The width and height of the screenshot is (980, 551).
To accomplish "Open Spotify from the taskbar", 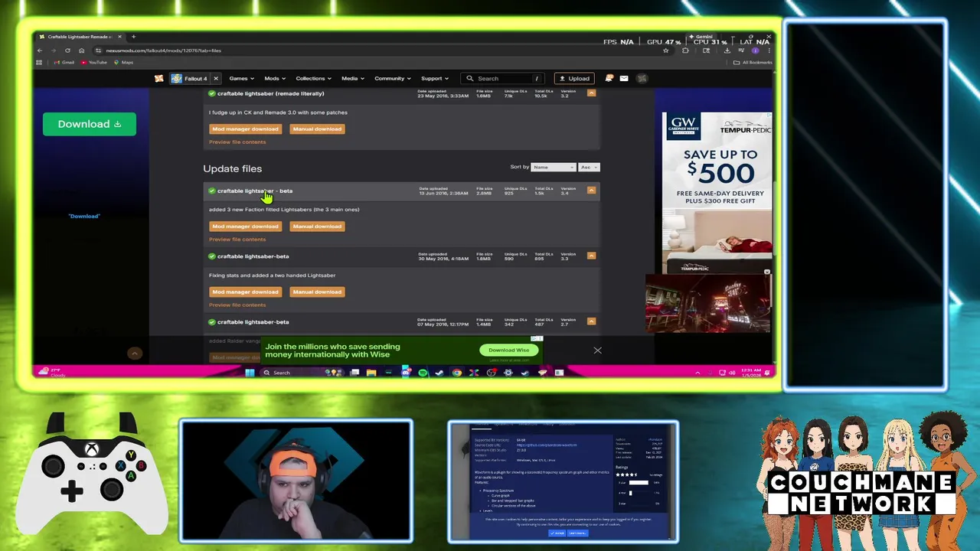I will [x=423, y=373].
